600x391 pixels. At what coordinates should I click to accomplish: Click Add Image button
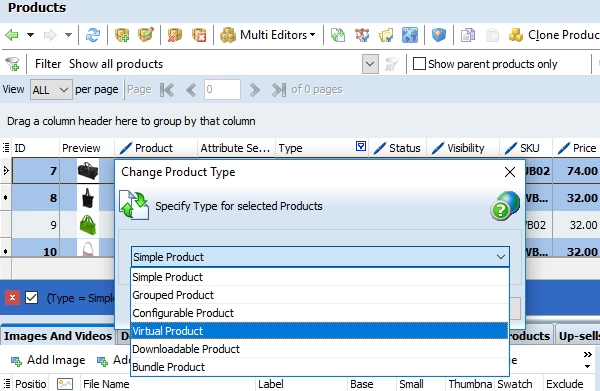pos(48,360)
